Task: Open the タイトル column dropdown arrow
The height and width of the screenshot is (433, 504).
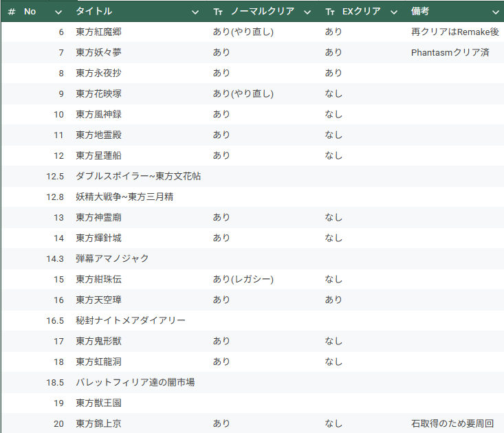Action: [195, 12]
